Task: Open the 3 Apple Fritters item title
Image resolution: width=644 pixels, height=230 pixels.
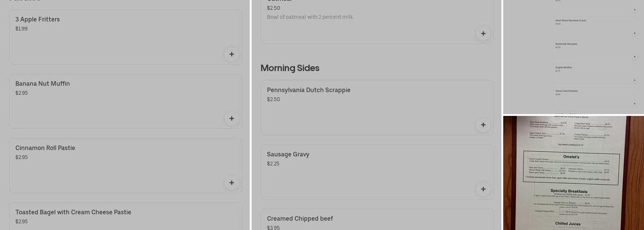Action: click(38, 19)
